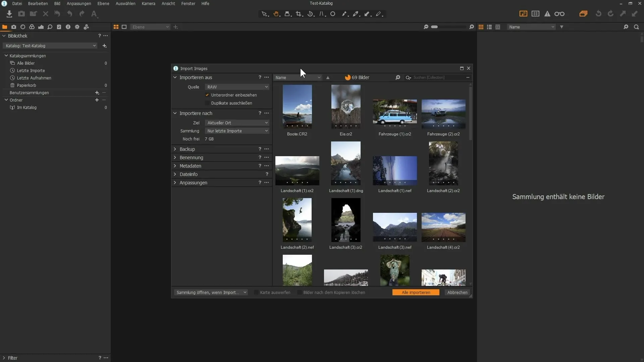Click the Suchen search field in import dialog
The height and width of the screenshot is (362, 644).
438,77
